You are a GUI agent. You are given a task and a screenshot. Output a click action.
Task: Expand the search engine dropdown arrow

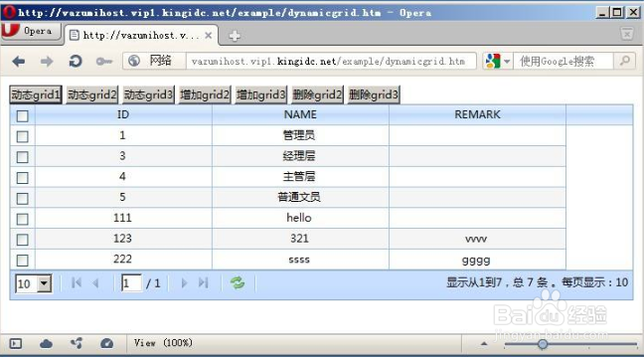[x=507, y=62]
